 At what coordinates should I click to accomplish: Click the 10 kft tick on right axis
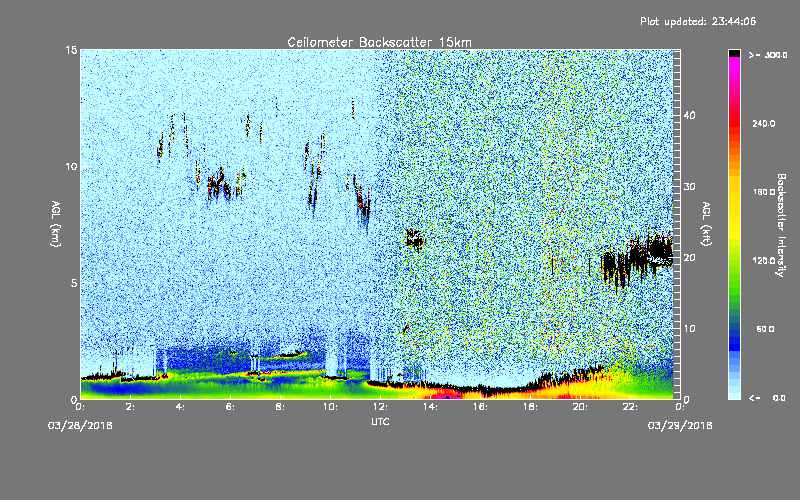point(689,329)
